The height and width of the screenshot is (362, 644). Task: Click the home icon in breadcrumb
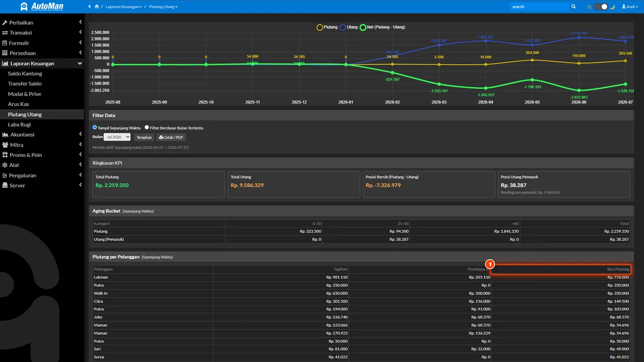pos(97,7)
